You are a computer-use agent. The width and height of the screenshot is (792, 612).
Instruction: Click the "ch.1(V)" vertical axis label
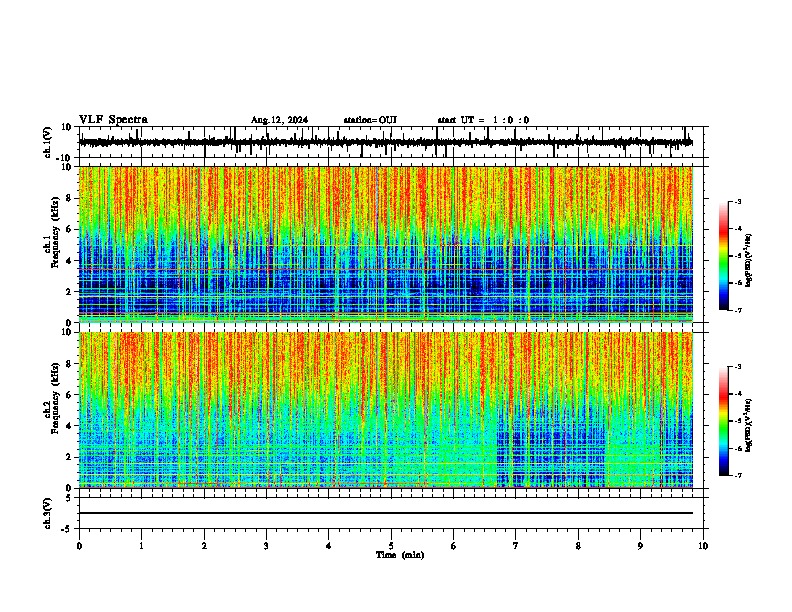tap(48, 142)
